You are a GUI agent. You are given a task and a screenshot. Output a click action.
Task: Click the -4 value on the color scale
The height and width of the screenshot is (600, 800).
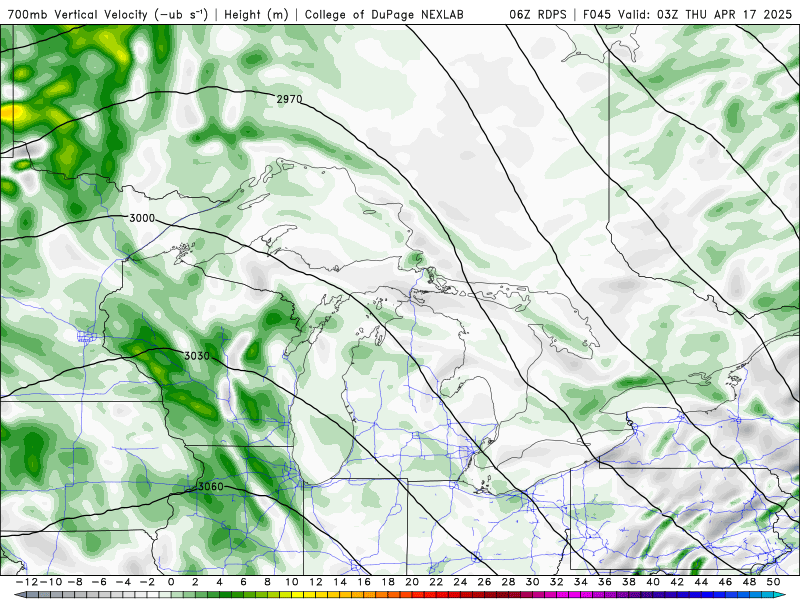point(123,582)
